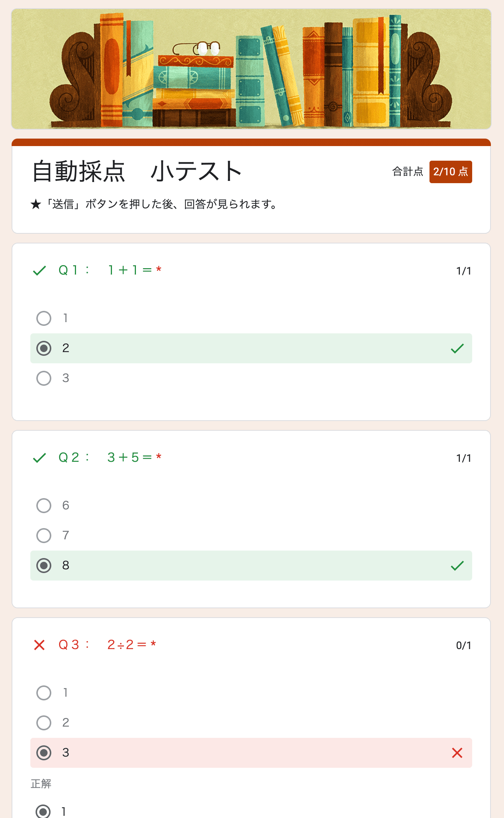Click the 合計点 label next to the score
The height and width of the screenshot is (818, 504).
[407, 172]
